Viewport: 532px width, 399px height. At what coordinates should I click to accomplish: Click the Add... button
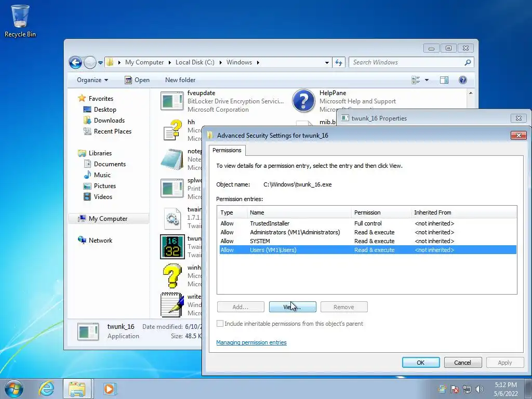point(241,307)
